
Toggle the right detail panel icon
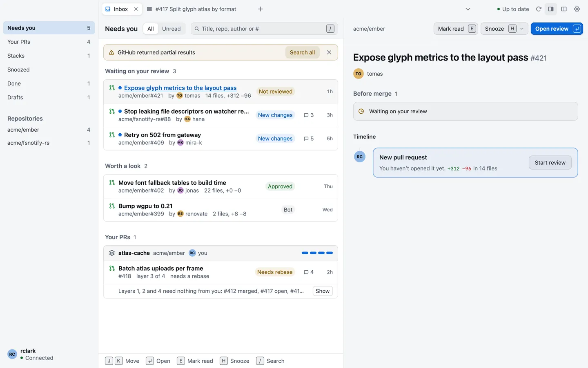[x=551, y=9]
